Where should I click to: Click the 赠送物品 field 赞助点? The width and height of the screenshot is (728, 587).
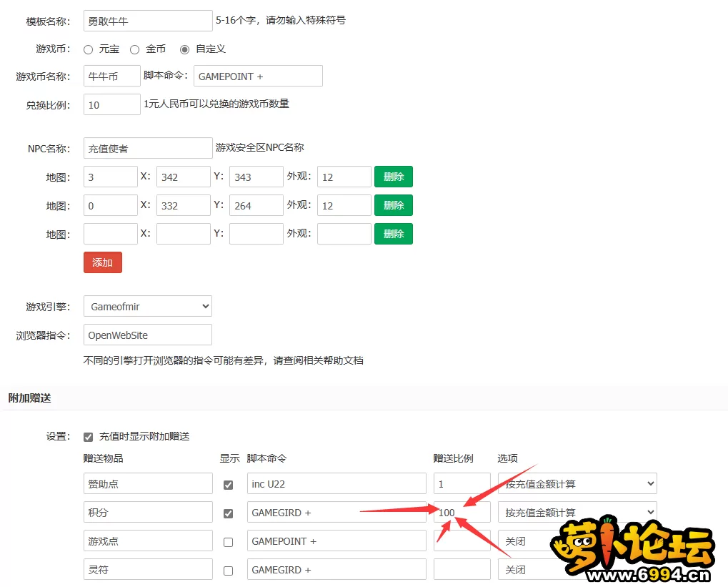coord(148,483)
